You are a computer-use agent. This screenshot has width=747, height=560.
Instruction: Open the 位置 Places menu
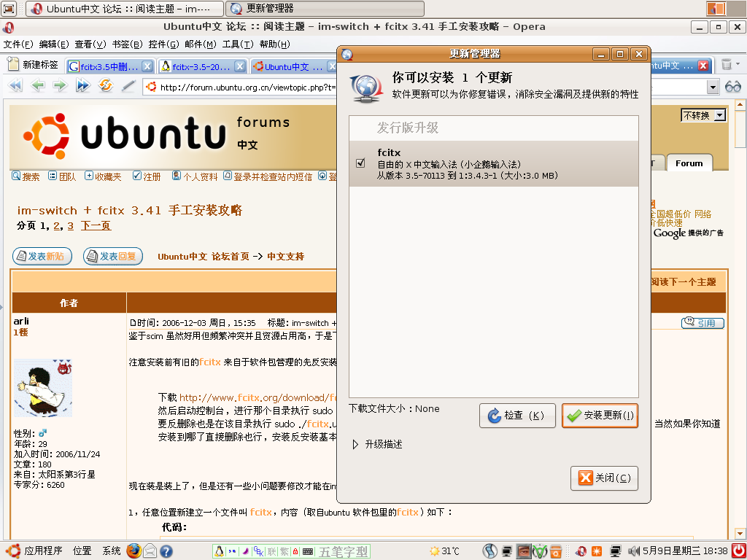point(82,551)
